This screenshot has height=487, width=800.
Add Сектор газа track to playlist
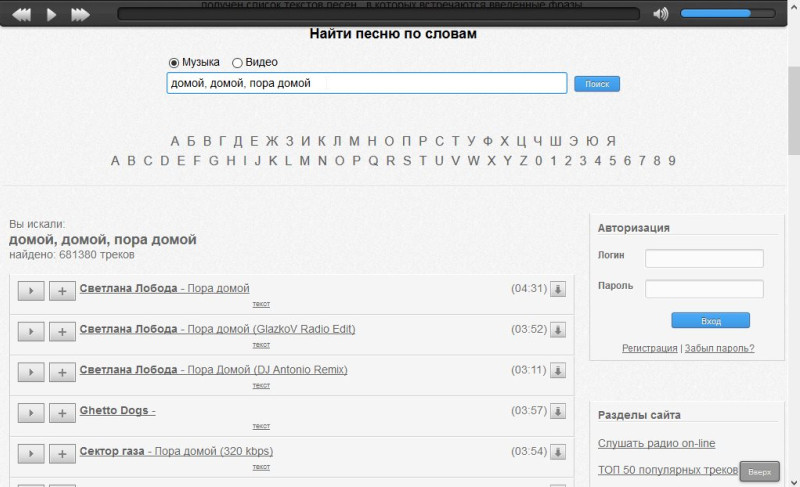(x=62, y=454)
